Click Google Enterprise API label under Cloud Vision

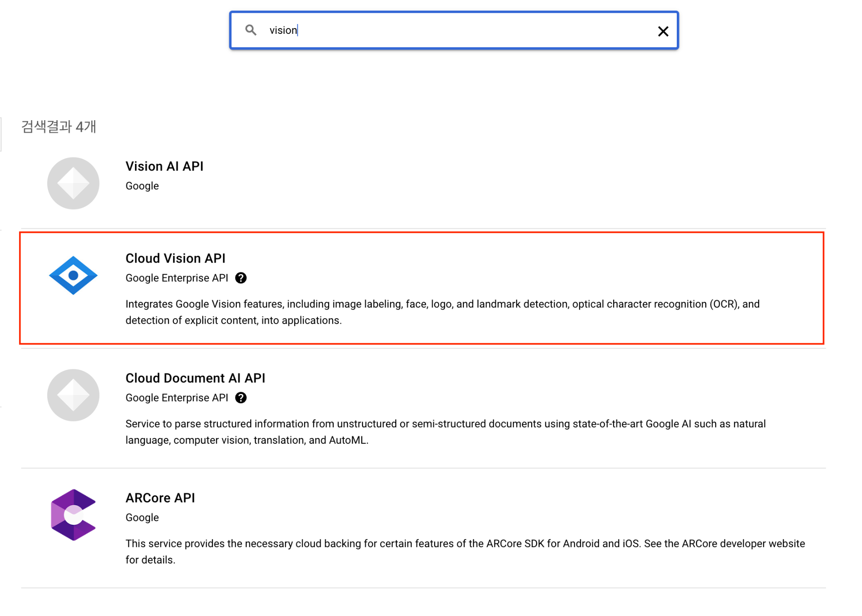click(x=176, y=278)
